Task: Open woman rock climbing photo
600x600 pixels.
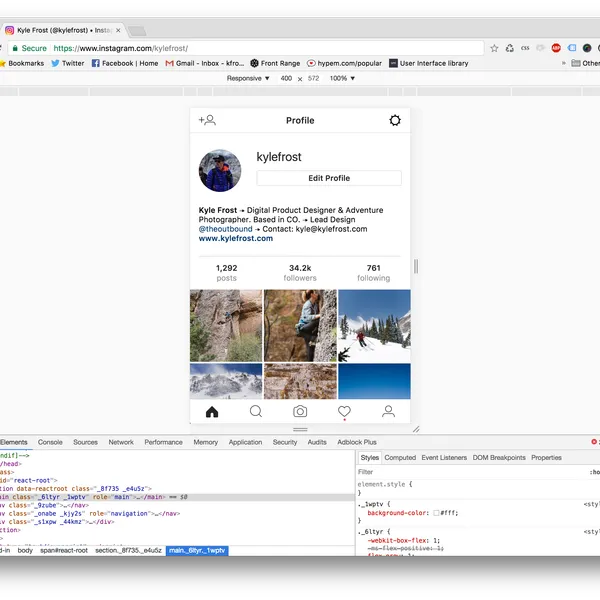Action: click(300, 326)
